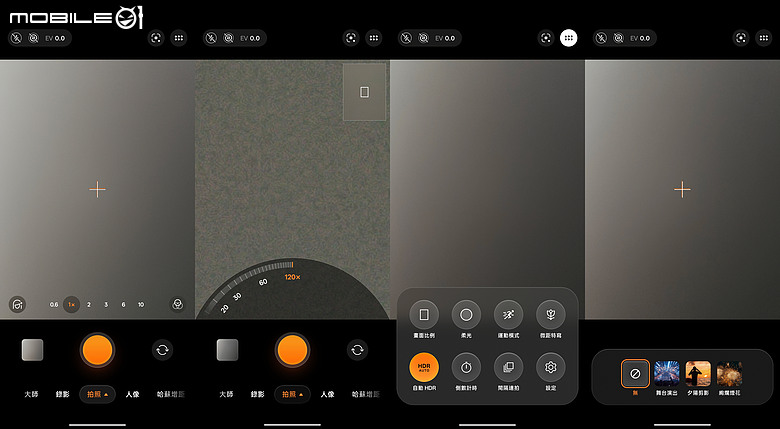Open more-options grid icon in first camera screen

179,38
